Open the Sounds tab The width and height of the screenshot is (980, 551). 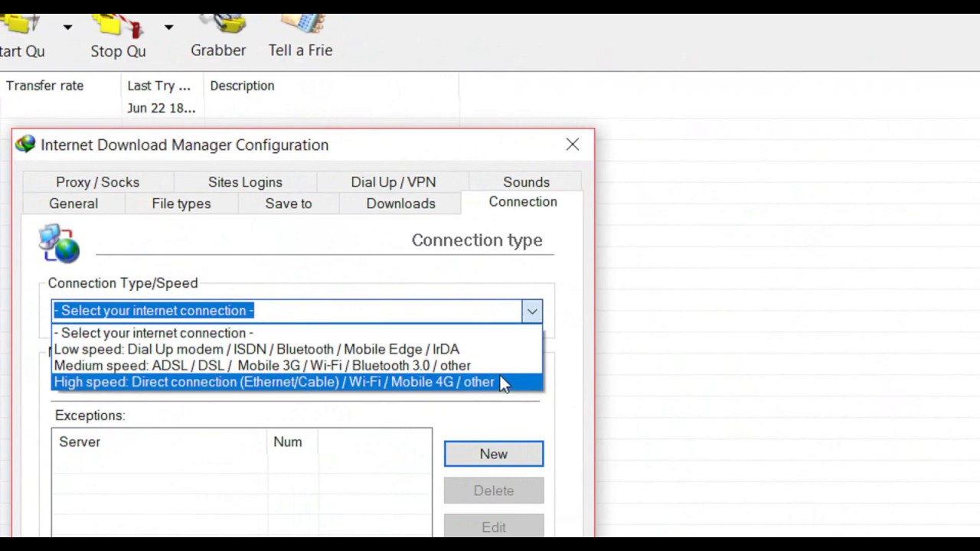coord(526,182)
